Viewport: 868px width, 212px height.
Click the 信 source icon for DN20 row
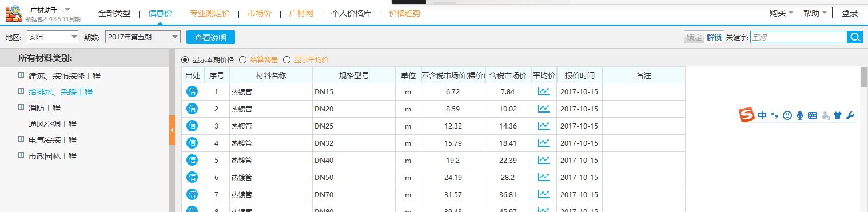click(x=192, y=109)
